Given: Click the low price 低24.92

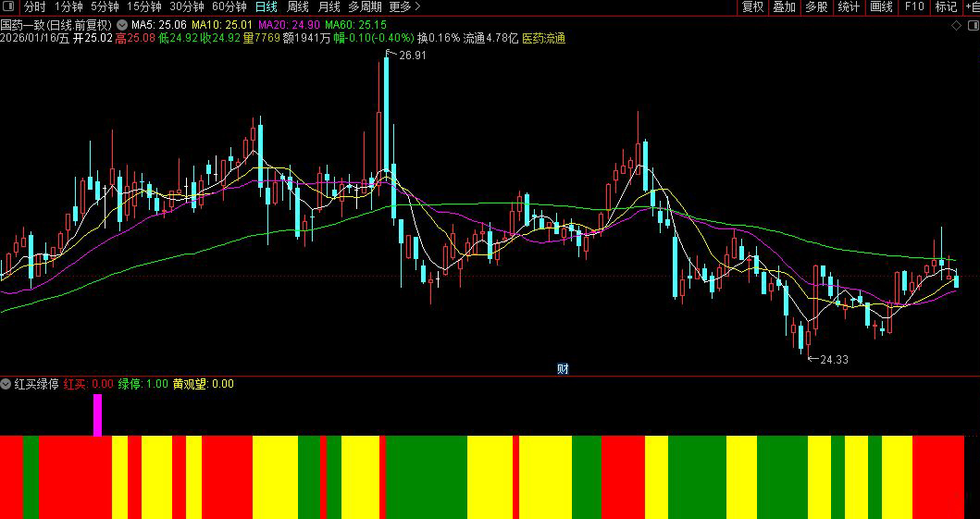Looking at the screenshot, I should point(178,38).
